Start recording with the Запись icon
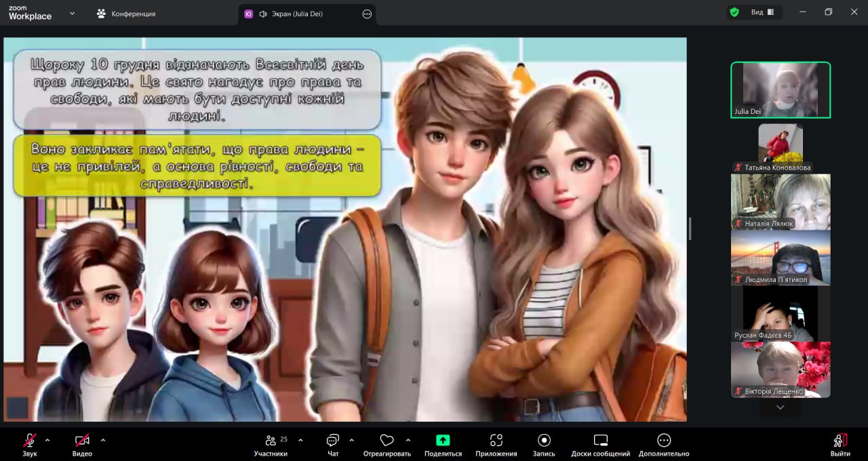The image size is (868, 461). pyautogui.click(x=544, y=441)
